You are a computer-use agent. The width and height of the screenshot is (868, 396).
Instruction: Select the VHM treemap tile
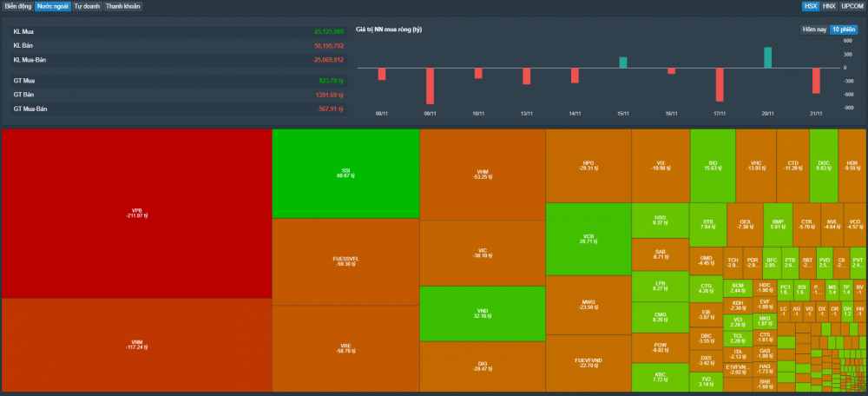coord(482,175)
